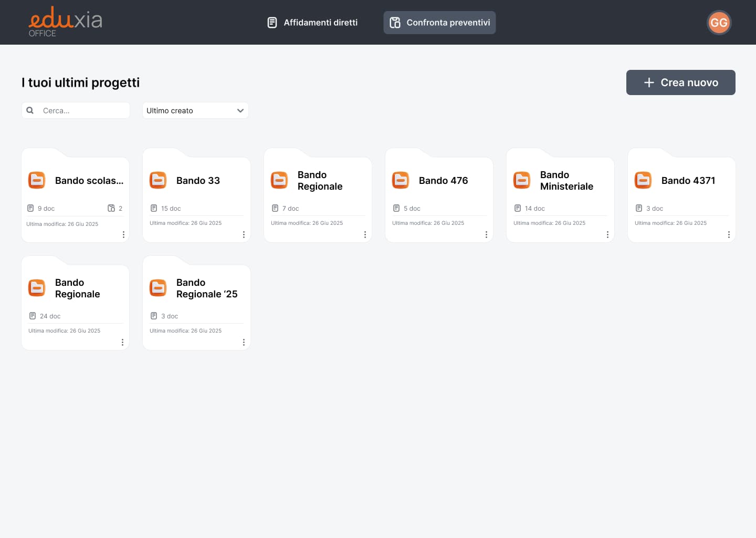The width and height of the screenshot is (756, 538).
Task: Open the Bando Regionale project with 24 doc
Action: click(77, 288)
